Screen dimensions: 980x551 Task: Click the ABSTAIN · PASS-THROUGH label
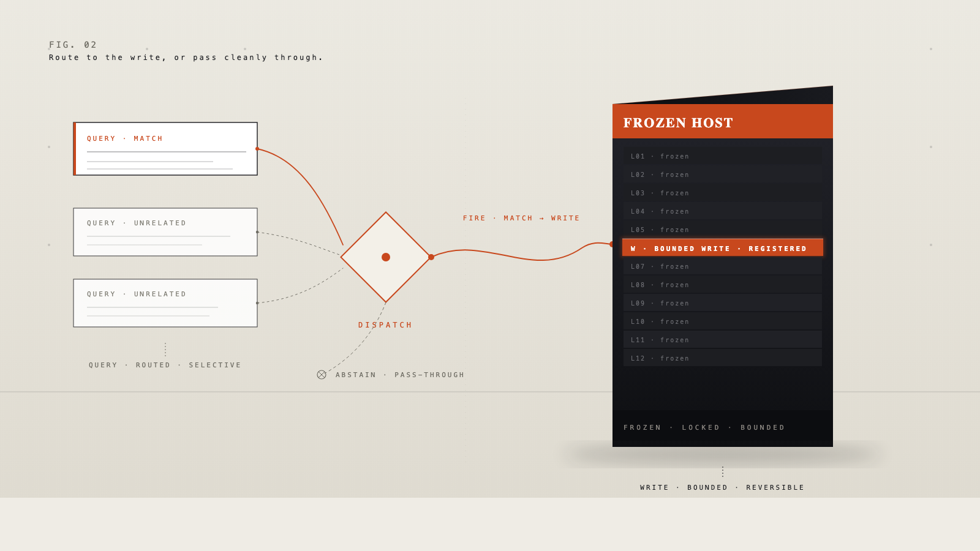tap(400, 375)
